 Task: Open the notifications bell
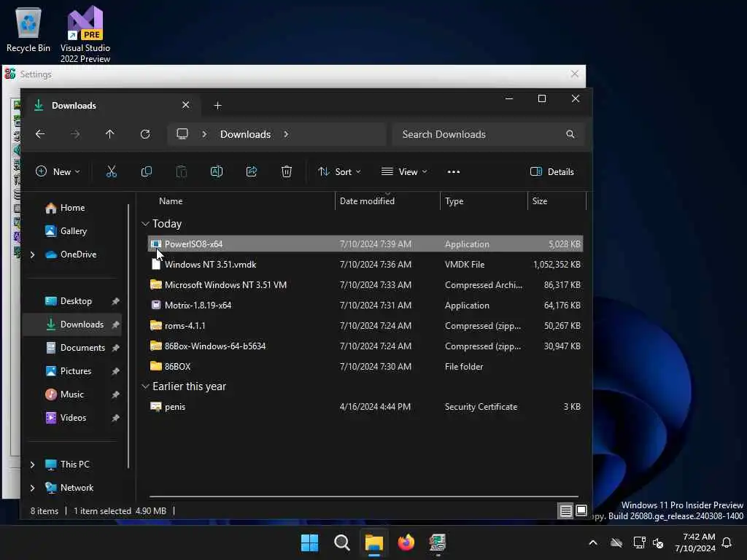pyautogui.click(x=727, y=542)
